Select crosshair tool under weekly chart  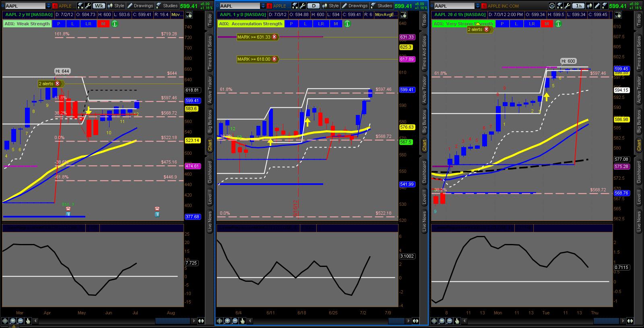(x=5, y=321)
